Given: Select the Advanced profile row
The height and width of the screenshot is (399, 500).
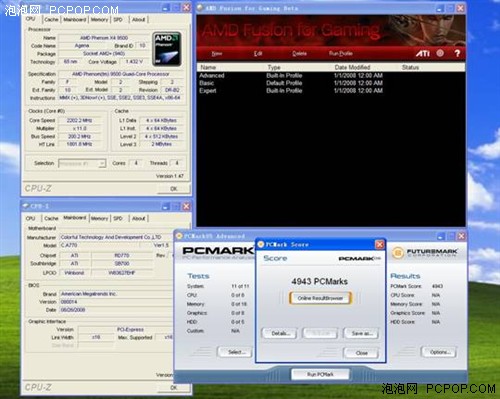Looking at the screenshot, I should coord(331,76).
